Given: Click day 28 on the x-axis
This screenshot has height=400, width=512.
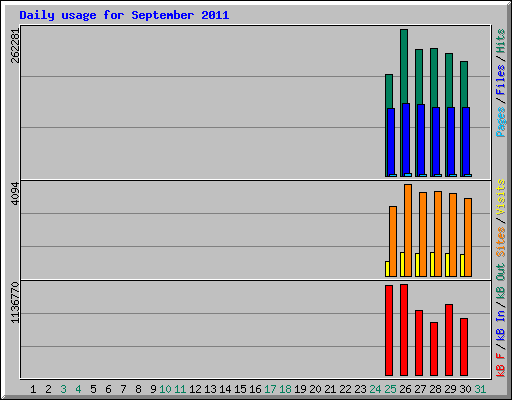Looking at the screenshot, I should click(435, 389).
